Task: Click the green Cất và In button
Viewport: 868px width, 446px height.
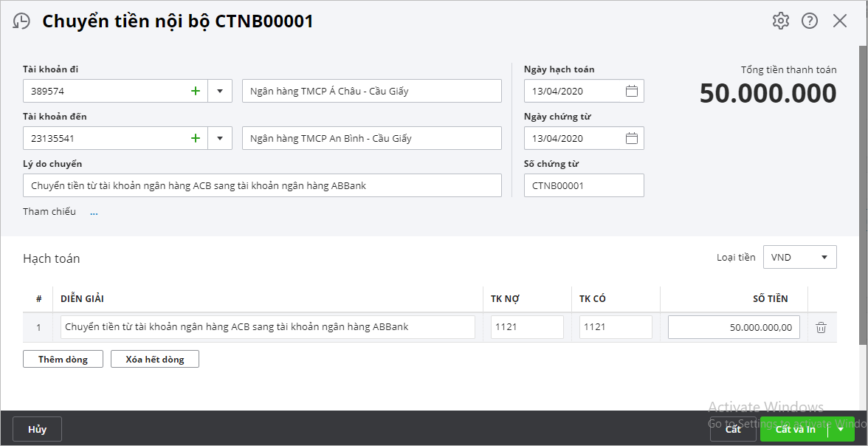Action: 796,429
